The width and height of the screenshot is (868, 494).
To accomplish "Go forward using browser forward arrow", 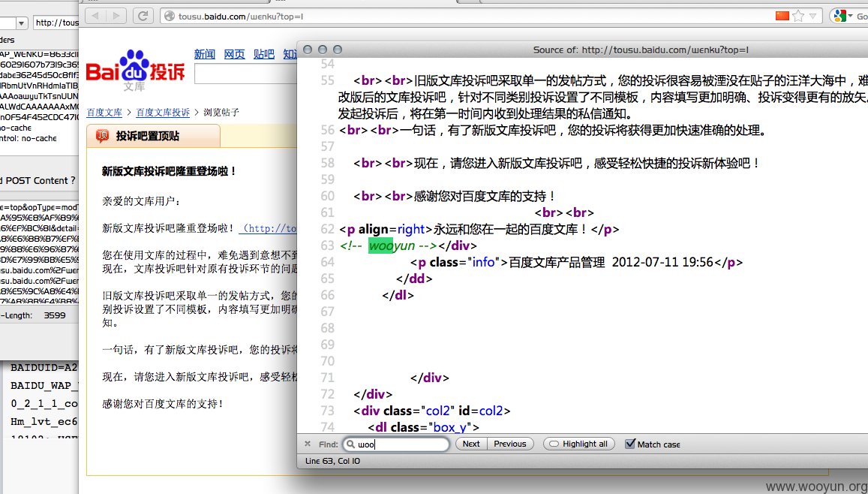I will click(116, 16).
